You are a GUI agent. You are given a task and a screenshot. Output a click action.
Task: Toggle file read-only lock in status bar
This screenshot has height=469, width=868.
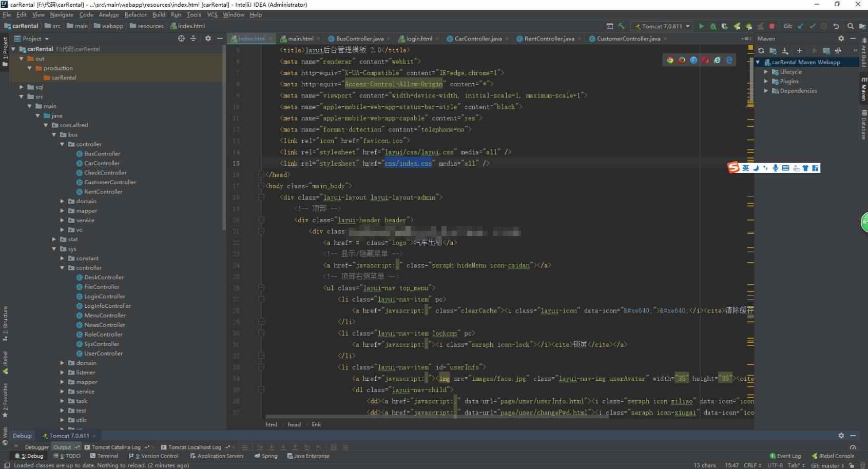point(852,465)
